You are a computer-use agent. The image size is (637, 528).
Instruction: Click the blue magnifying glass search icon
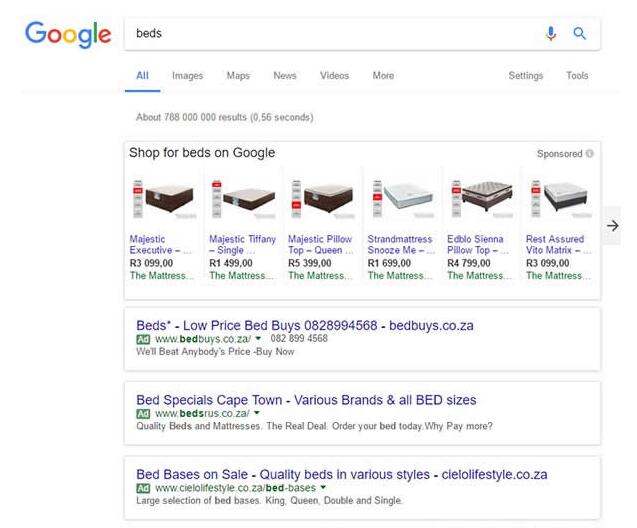click(579, 33)
